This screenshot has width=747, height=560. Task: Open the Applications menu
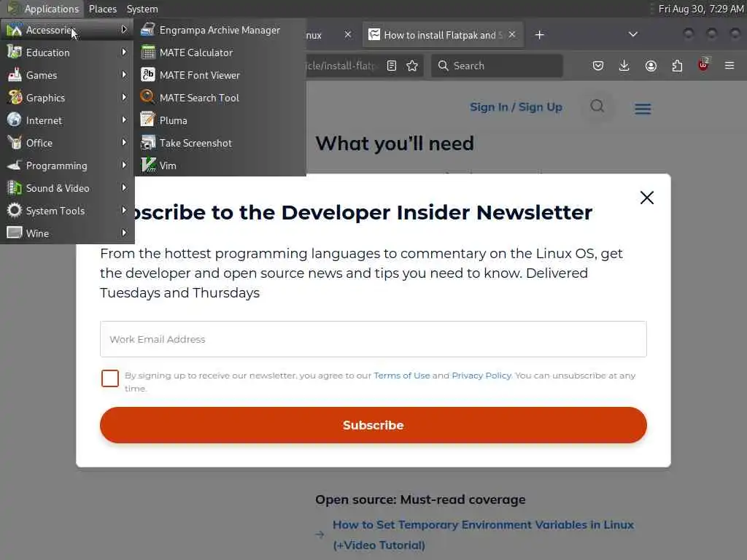pyautogui.click(x=43, y=9)
